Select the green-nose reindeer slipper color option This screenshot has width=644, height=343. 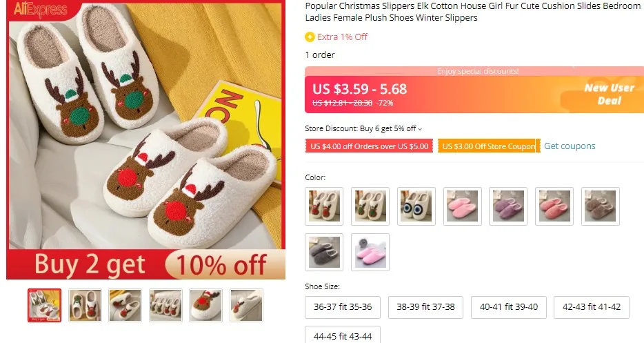click(370, 206)
